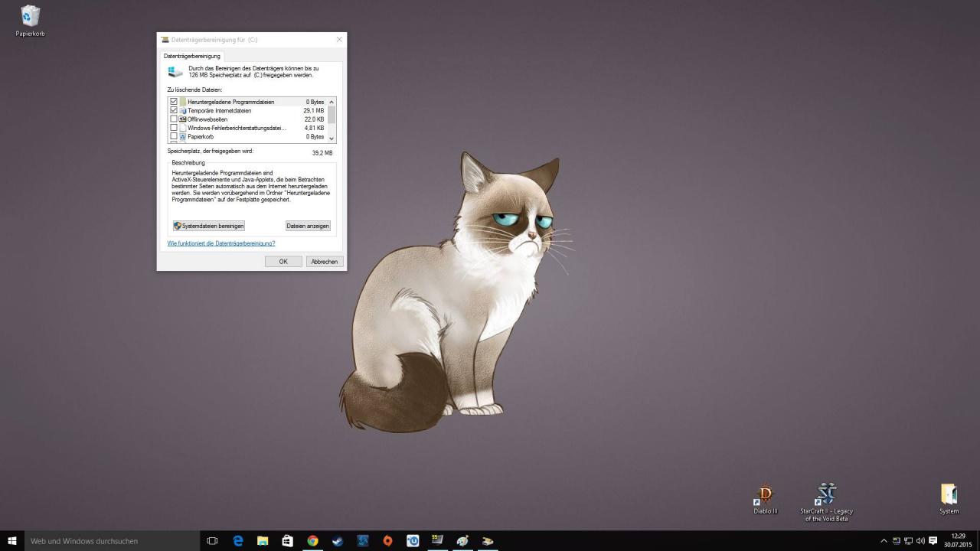
Task: Click the 4,81 KB size value
Action: [x=315, y=128]
